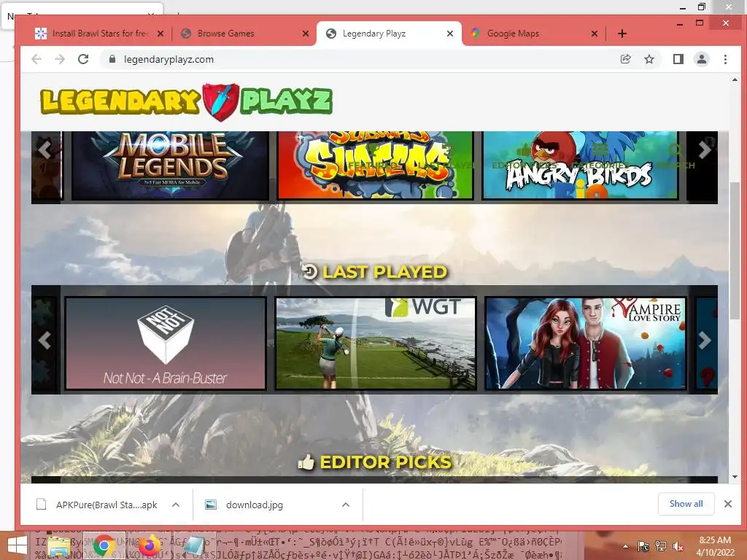This screenshot has width=747, height=560.
Task: Click the Last Played heading
Action: pos(385,271)
